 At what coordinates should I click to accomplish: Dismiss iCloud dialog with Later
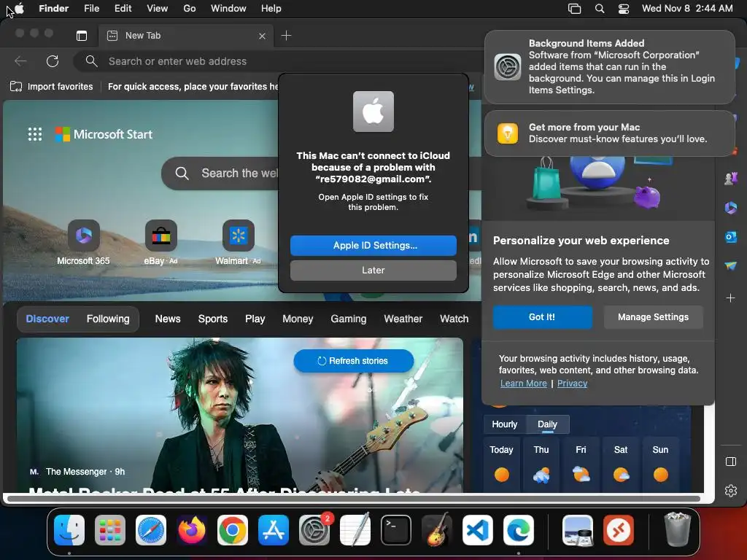tap(373, 270)
